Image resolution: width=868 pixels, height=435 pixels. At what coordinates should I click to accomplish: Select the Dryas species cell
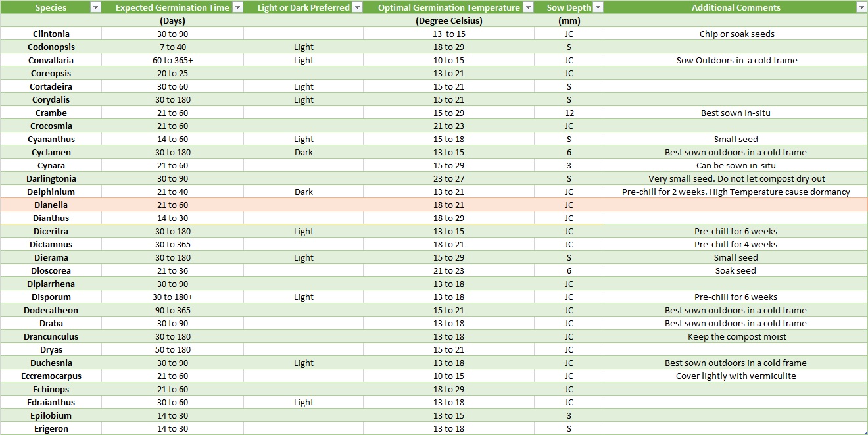[x=51, y=349]
